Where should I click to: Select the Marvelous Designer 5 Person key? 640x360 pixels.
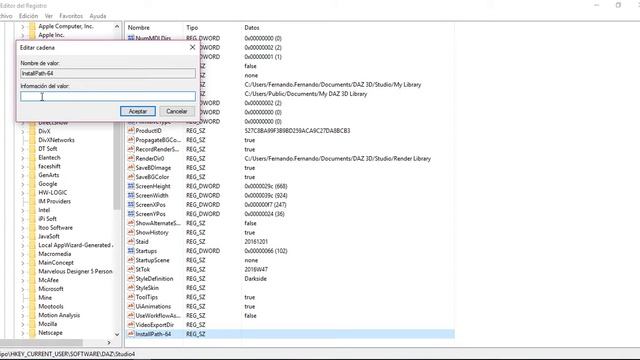[x=75, y=271]
